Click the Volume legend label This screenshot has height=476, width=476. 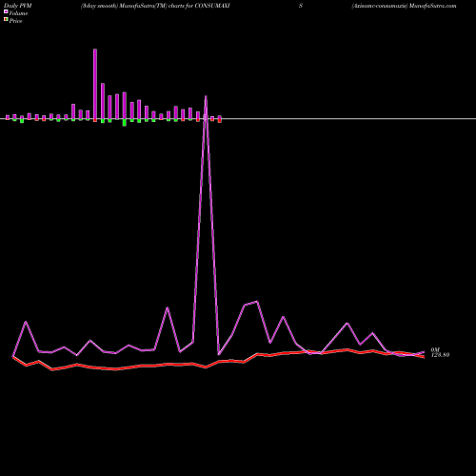(18, 13)
